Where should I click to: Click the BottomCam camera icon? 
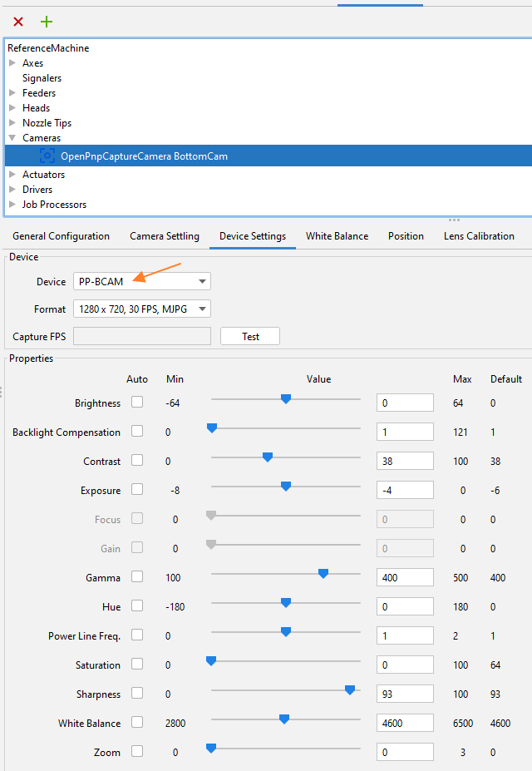[47, 156]
